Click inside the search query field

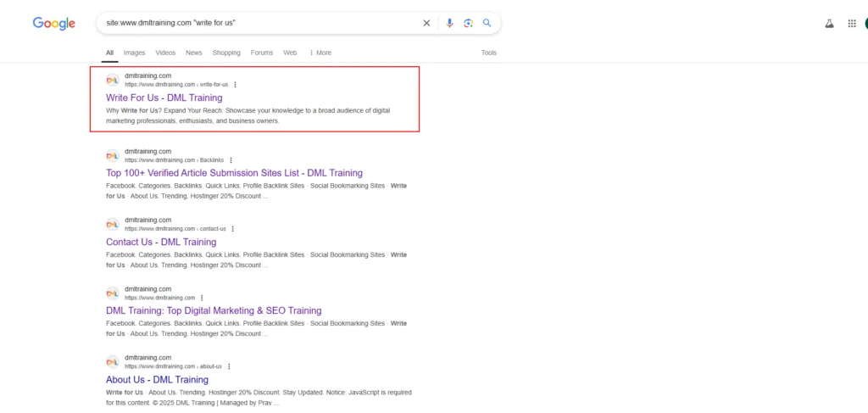click(254, 23)
